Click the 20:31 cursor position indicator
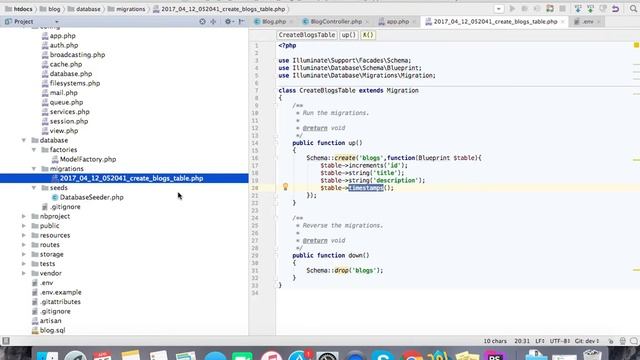This screenshot has height=360, width=640. [522, 341]
